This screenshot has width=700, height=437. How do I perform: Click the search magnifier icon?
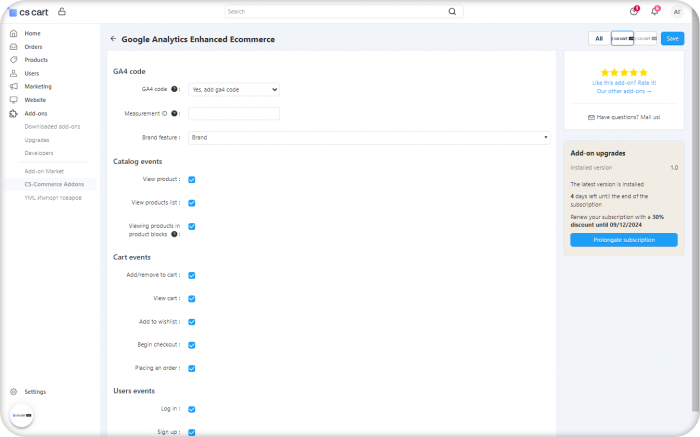click(452, 12)
